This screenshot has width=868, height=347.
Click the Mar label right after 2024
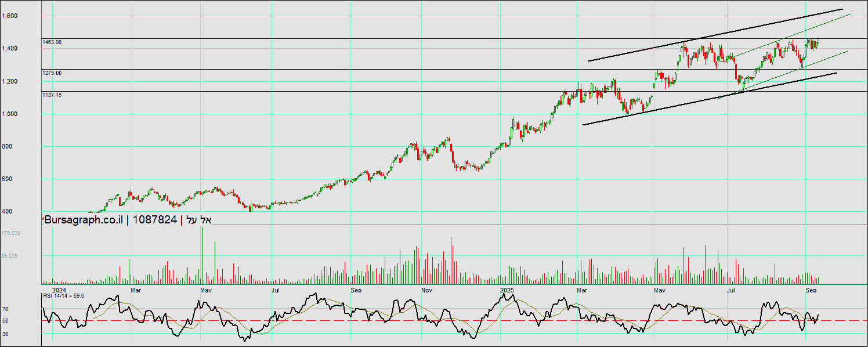(x=136, y=289)
